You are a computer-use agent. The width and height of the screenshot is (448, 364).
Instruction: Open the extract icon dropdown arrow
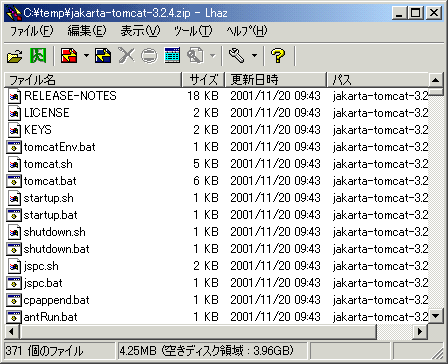(x=86, y=56)
